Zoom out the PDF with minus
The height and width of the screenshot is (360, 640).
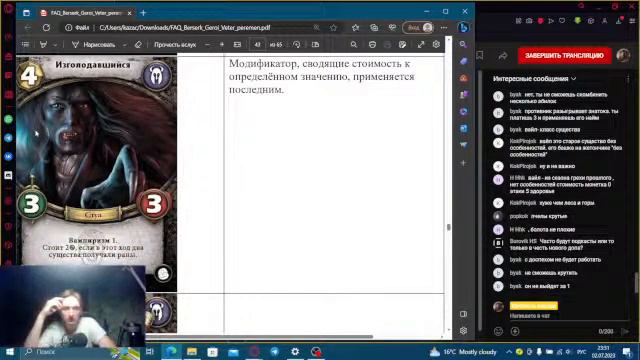(207, 44)
